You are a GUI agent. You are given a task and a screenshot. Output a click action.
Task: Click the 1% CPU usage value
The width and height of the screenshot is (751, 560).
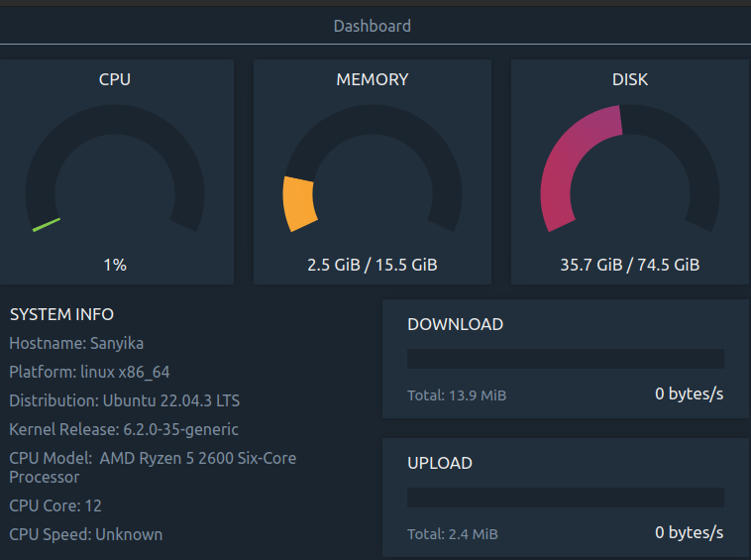[115, 265]
